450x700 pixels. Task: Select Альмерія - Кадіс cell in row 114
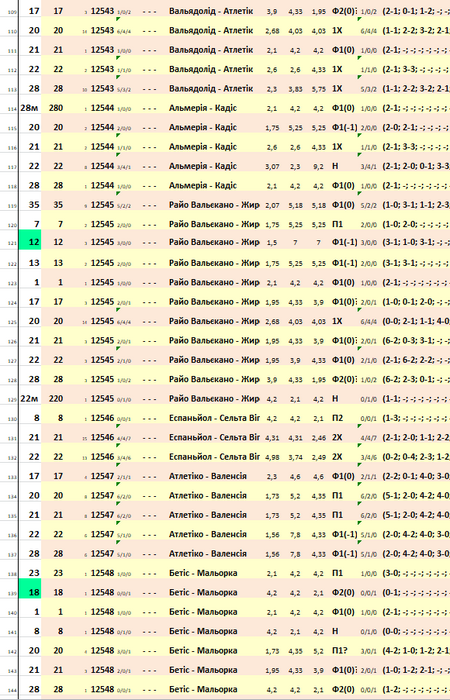pos(203,108)
